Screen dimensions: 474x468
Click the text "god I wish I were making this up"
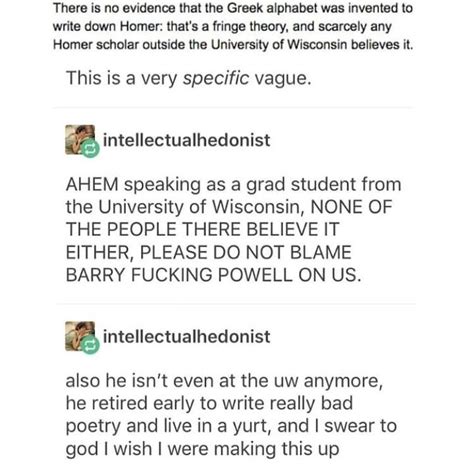[202, 449]
